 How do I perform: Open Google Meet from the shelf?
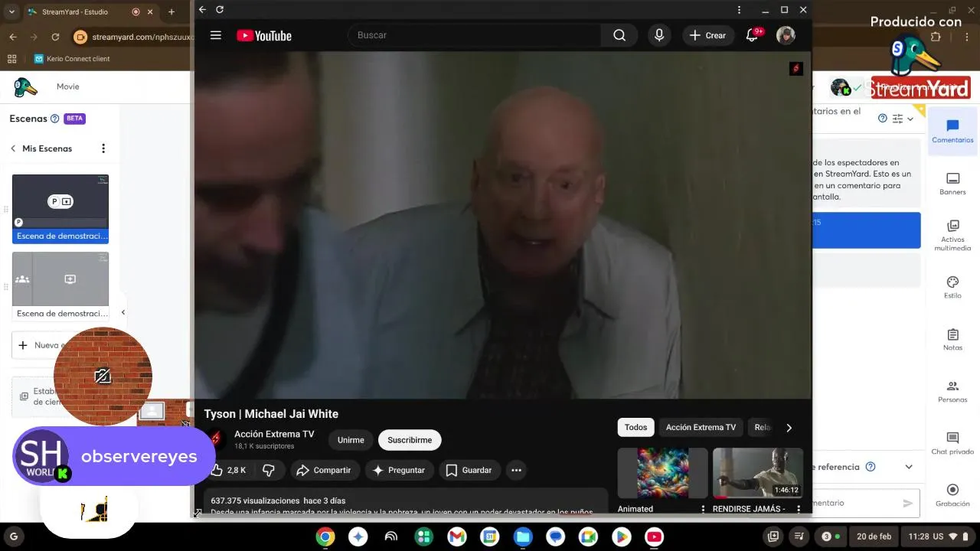click(x=589, y=536)
